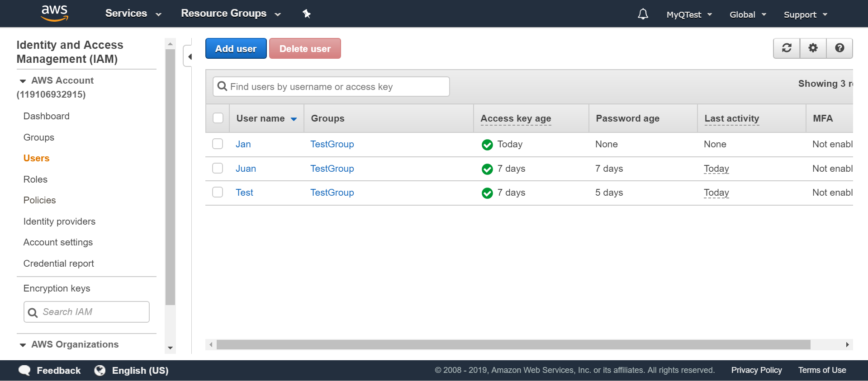Click the help question mark icon

[x=840, y=48]
